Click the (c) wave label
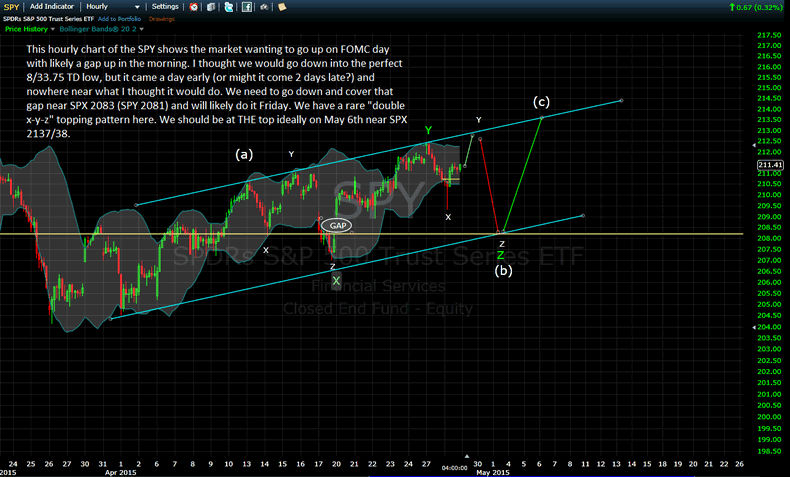Viewport: 790px width, 477px height. [541, 102]
